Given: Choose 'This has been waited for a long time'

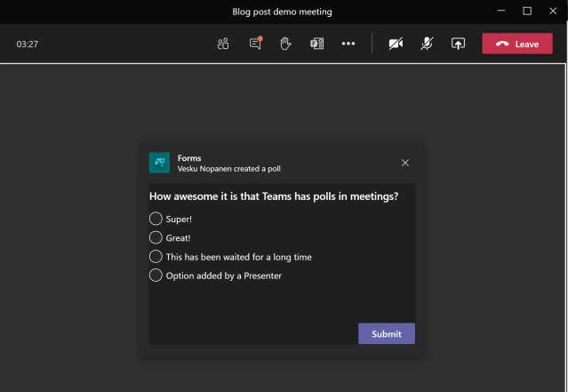Looking at the screenshot, I should [156, 257].
